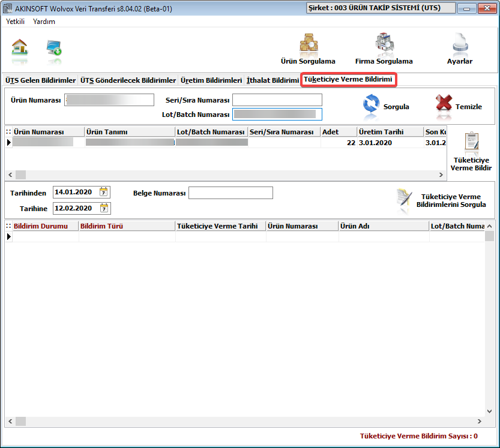The height and width of the screenshot is (448, 500).
Task: Click Tüketiciye Verme Bildir label
Action: tap(471, 164)
